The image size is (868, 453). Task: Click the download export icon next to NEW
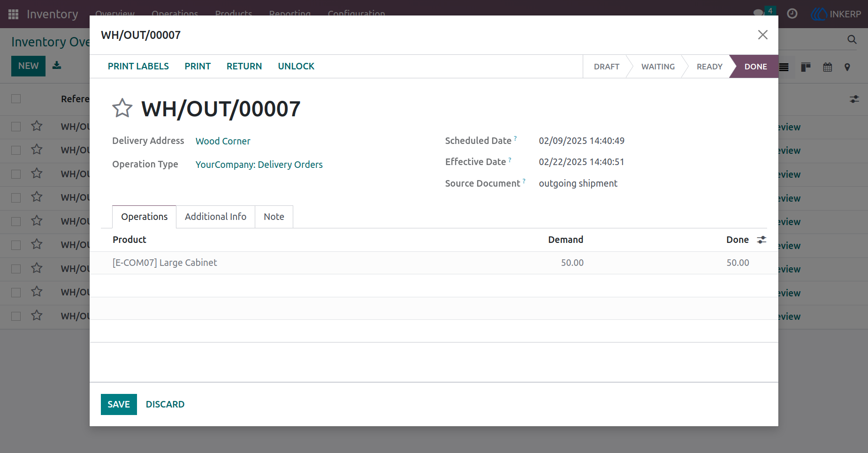(57, 65)
